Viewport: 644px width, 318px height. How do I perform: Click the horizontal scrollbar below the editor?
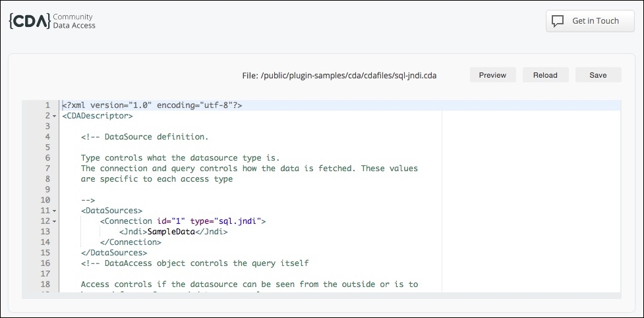321,296
